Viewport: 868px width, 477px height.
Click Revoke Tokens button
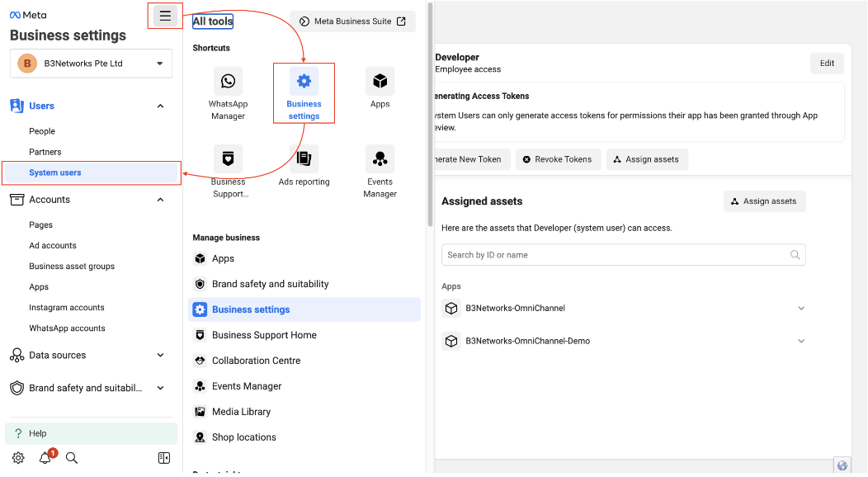coord(558,159)
